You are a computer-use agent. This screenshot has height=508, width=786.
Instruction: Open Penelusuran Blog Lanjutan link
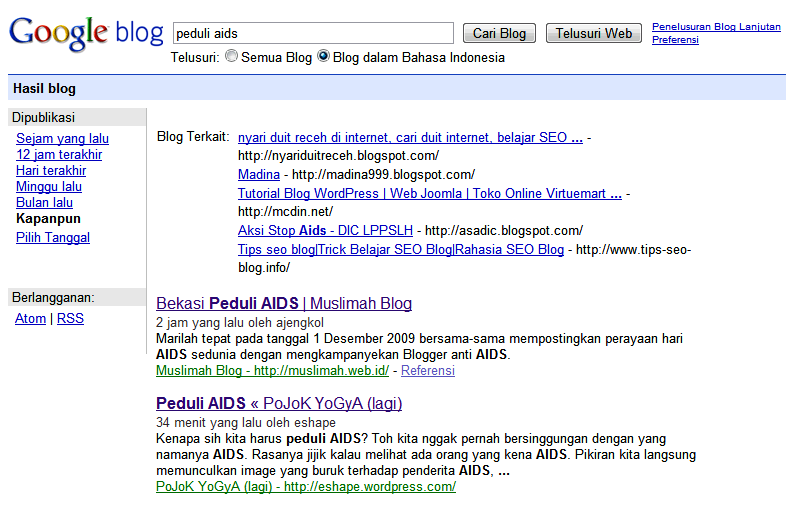[716, 27]
